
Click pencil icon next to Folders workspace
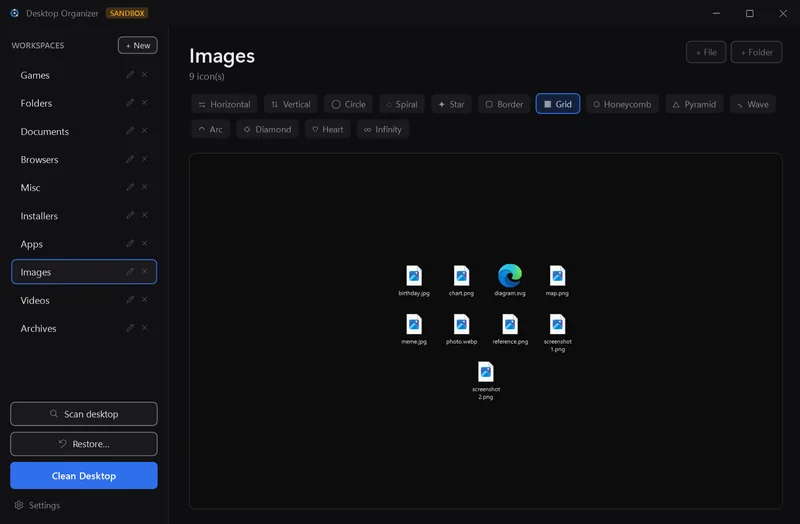130,103
